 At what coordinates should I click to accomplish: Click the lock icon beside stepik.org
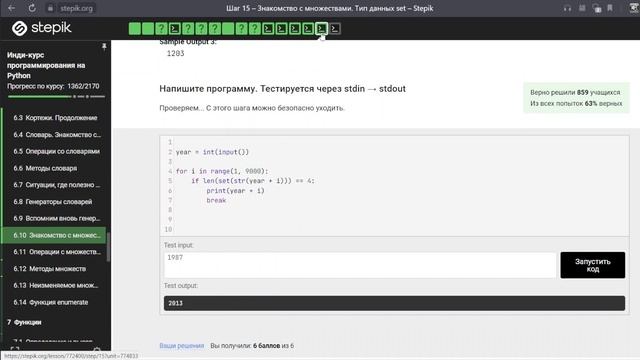click(x=50, y=8)
